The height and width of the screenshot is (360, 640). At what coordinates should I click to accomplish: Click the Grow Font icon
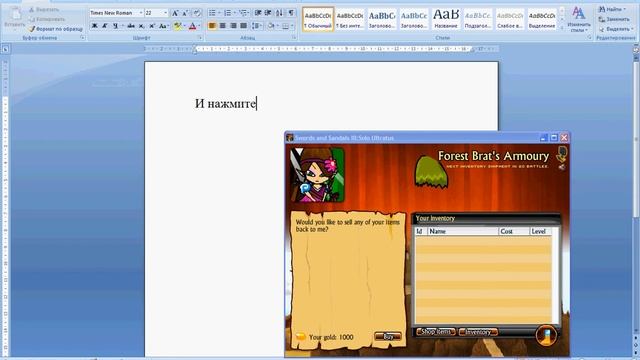tap(175, 13)
